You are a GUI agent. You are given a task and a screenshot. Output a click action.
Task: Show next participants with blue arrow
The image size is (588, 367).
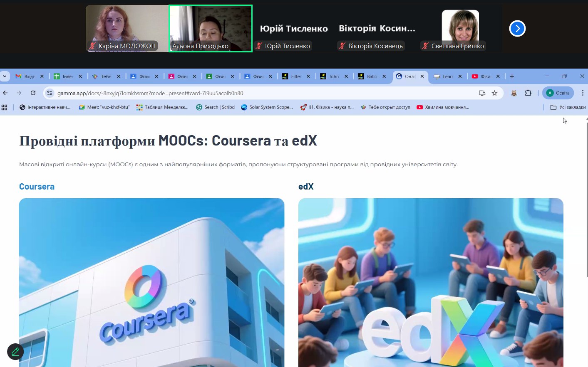517,28
